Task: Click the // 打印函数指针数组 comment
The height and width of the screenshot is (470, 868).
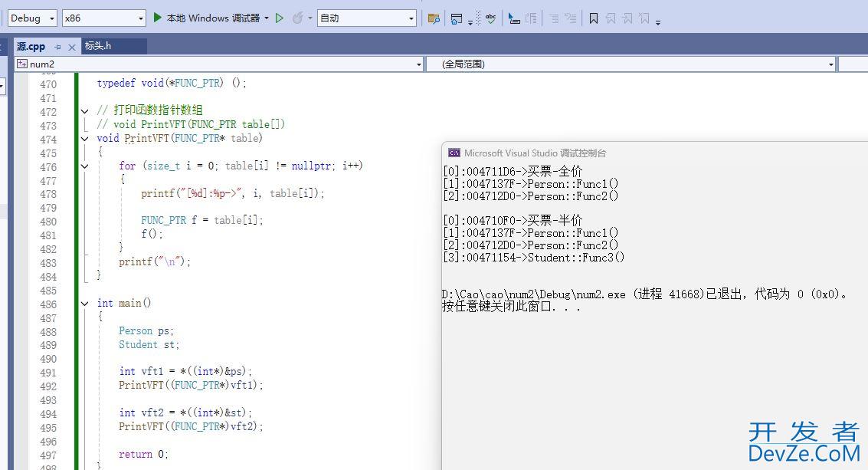Action: [x=149, y=110]
